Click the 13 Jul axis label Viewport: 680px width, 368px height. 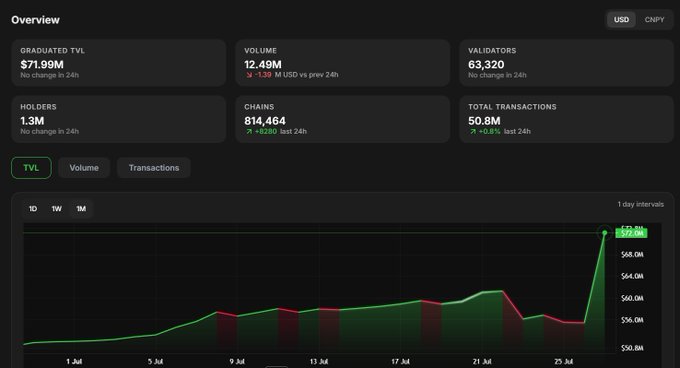coord(319,361)
